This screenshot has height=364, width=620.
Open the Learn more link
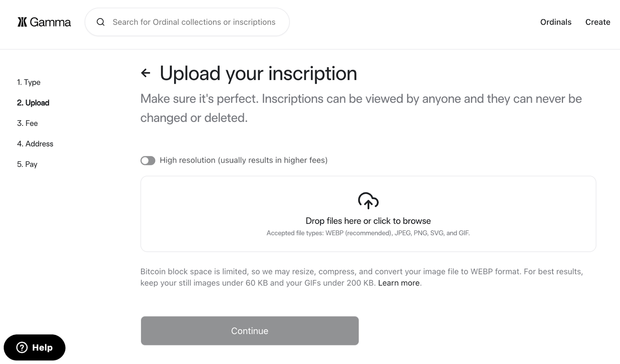(399, 283)
